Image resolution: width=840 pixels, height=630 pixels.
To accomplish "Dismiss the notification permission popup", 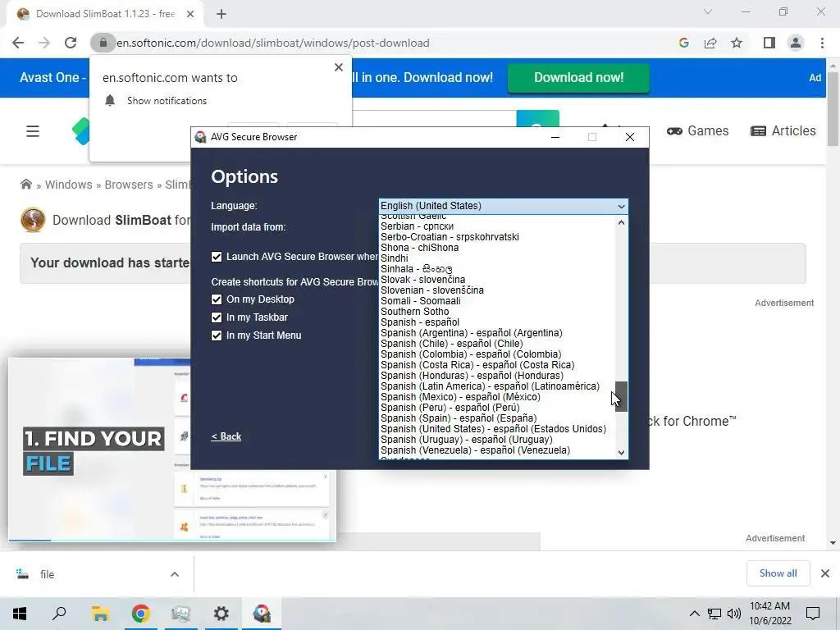I will tap(339, 67).
